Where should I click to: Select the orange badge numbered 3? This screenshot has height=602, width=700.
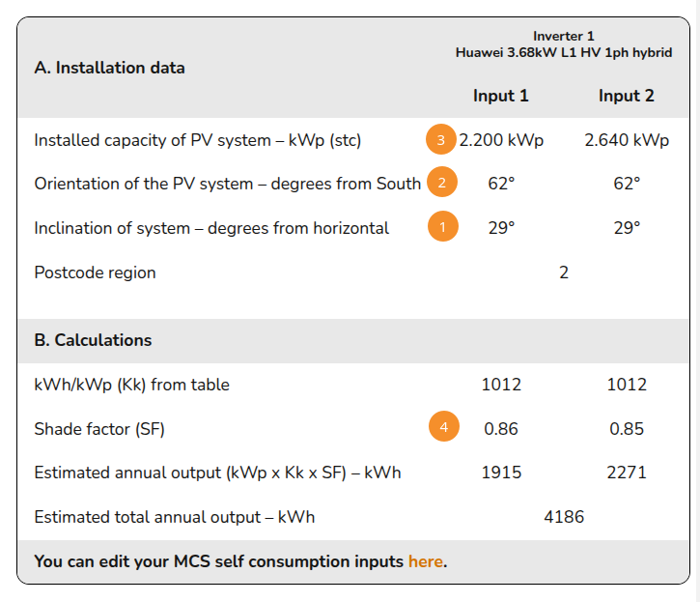[440, 140]
